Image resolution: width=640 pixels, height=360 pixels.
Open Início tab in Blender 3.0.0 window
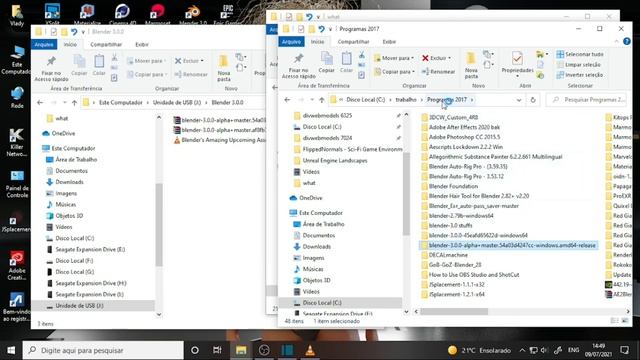[70, 44]
